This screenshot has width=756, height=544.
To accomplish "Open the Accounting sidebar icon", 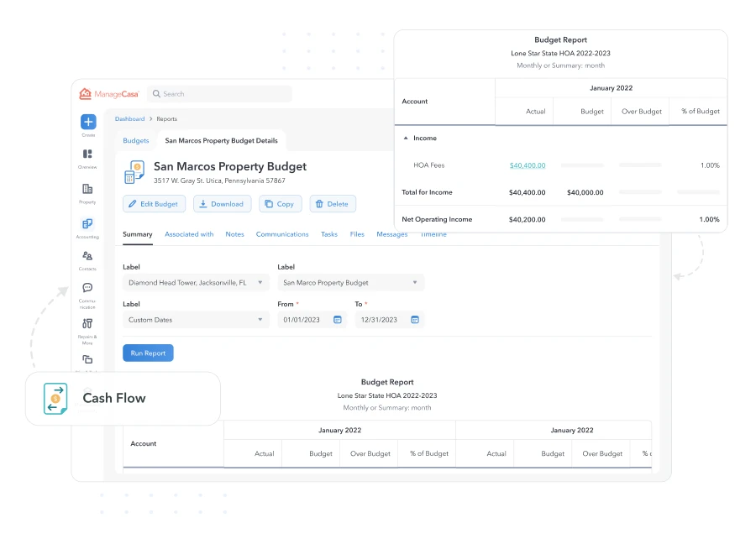I will coord(87,224).
